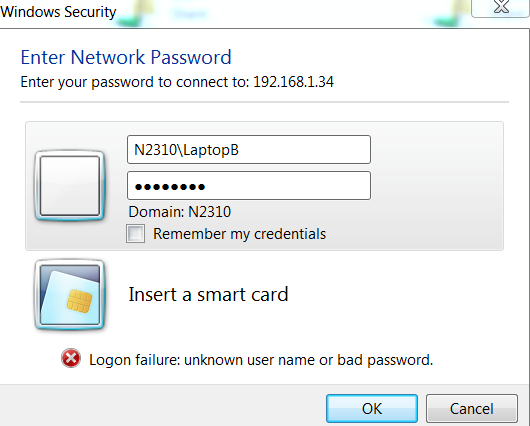
Task: Select the smart card icon
Action: coord(70,294)
